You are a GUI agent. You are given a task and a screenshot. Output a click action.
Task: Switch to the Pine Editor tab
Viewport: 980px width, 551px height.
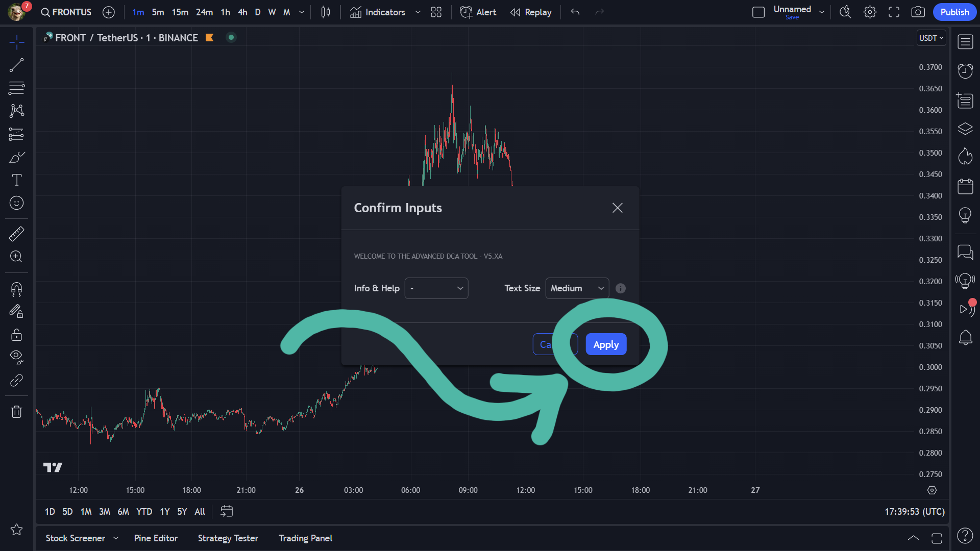pyautogui.click(x=156, y=538)
